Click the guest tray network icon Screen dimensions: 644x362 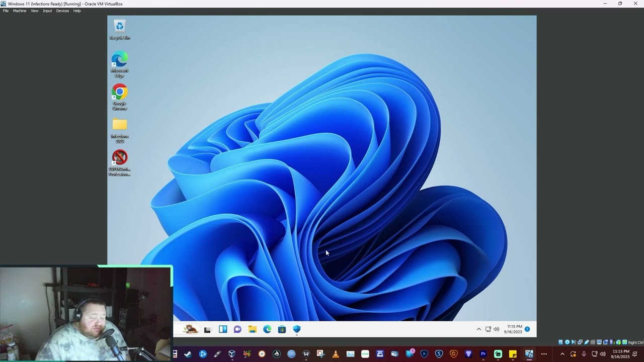[488, 329]
